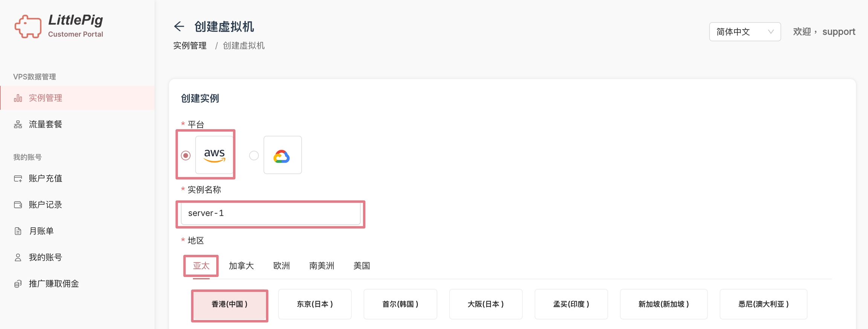This screenshot has height=329, width=868.
Task: Switch to the 欧洲 region tab
Action: 281,266
